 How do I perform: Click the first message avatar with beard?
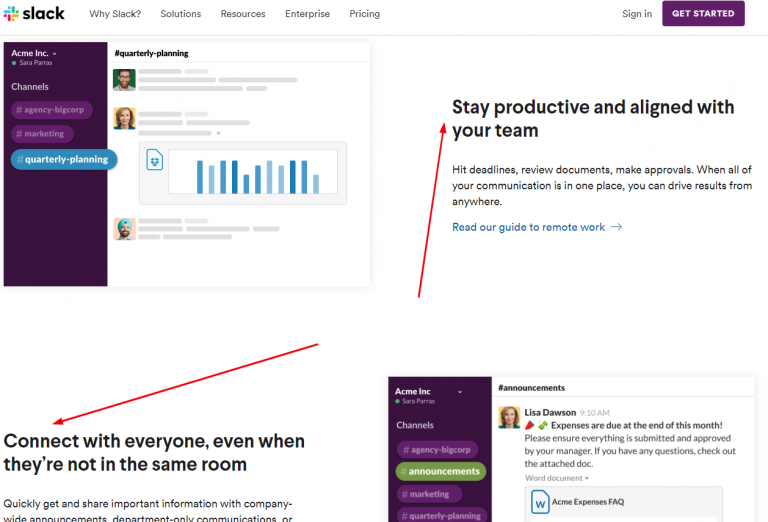124,80
